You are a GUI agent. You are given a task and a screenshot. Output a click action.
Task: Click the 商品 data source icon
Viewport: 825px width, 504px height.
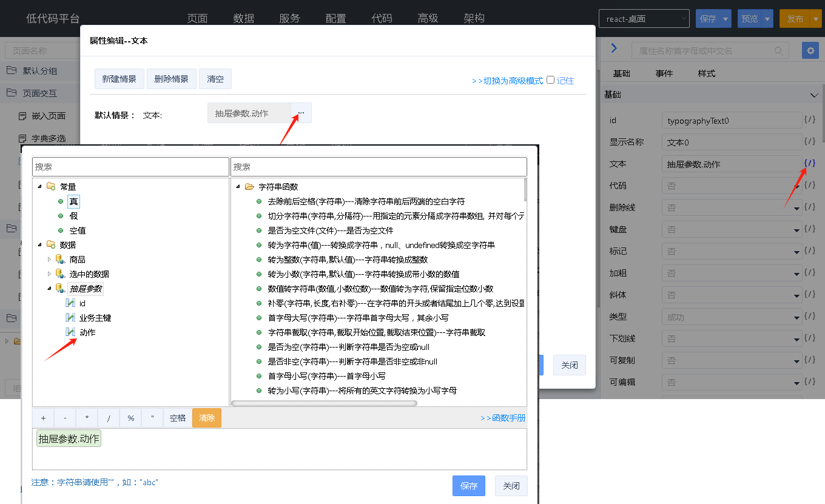[x=60, y=259]
